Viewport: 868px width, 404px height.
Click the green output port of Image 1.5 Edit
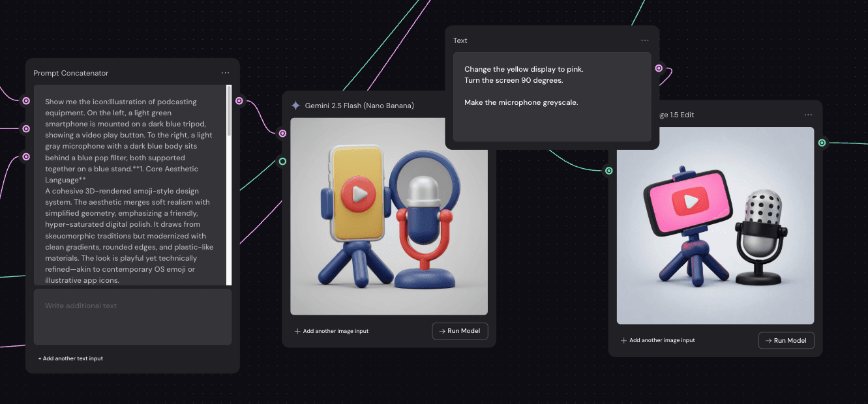pyautogui.click(x=822, y=143)
